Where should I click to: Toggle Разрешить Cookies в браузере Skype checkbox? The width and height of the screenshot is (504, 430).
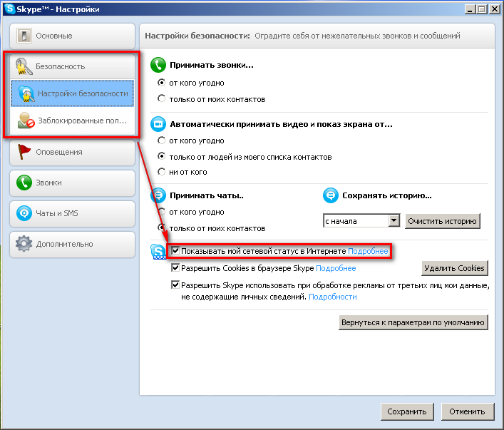(175, 267)
